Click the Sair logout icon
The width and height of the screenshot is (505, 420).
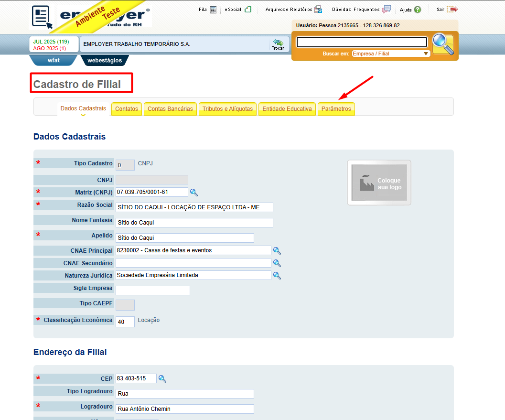[452, 9]
